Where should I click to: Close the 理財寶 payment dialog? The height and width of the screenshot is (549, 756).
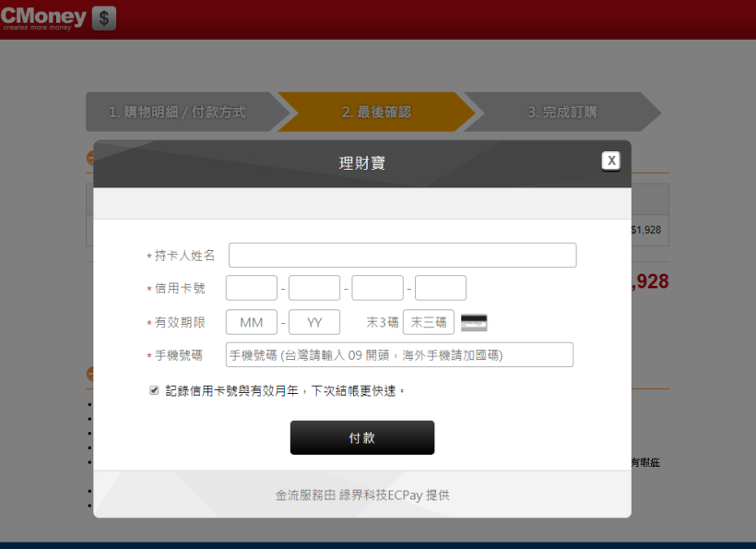tap(611, 161)
